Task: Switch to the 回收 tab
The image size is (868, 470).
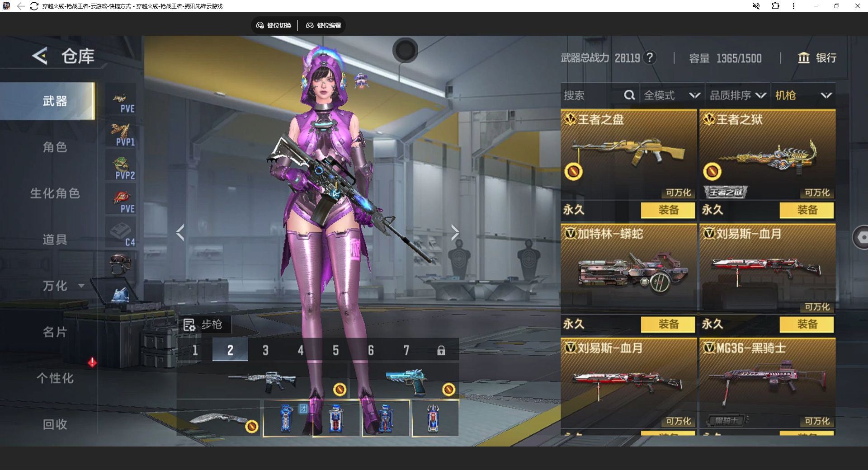Action: pos(55,424)
